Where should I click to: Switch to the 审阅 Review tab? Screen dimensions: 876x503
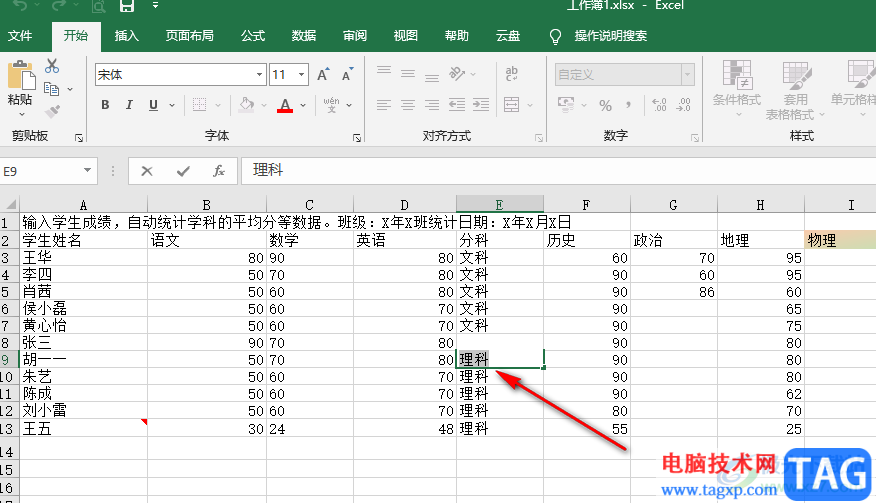coord(355,36)
